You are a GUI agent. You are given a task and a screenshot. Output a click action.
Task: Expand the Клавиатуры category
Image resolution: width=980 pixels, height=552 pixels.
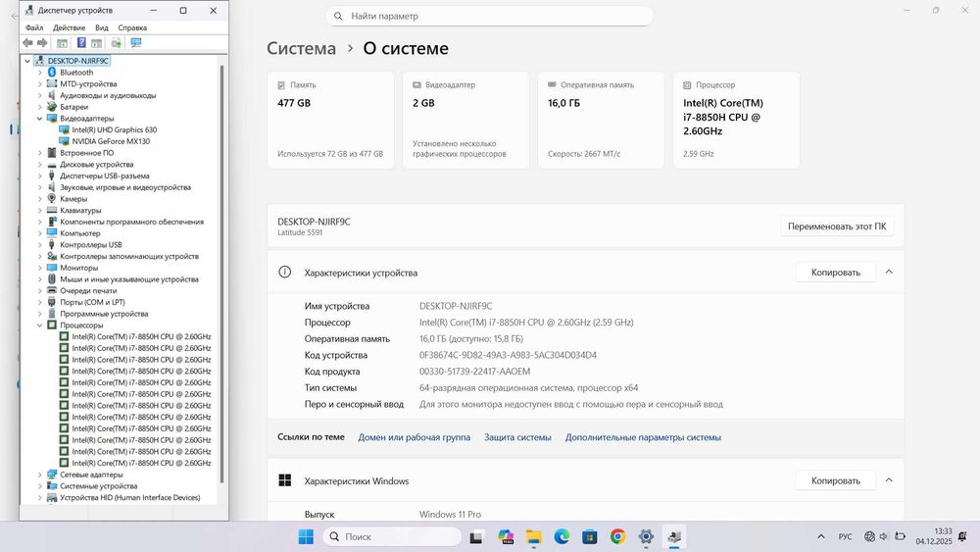tap(40, 210)
